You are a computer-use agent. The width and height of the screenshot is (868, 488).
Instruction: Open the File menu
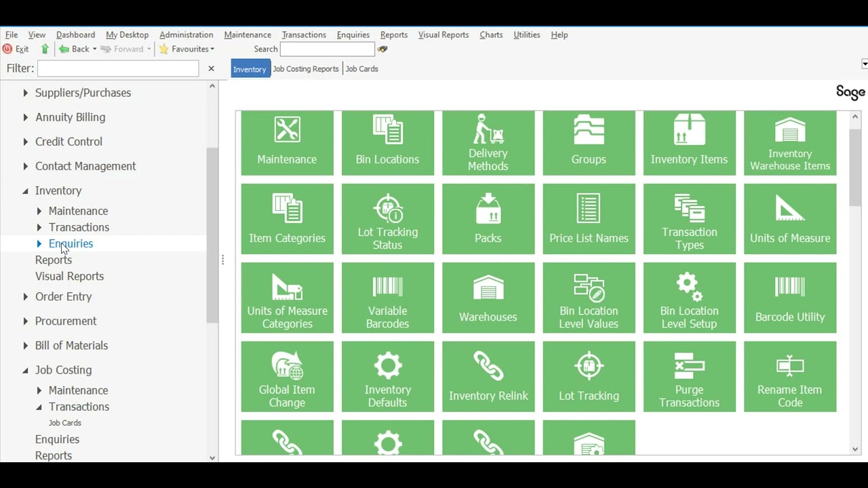[x=12, y=35]
